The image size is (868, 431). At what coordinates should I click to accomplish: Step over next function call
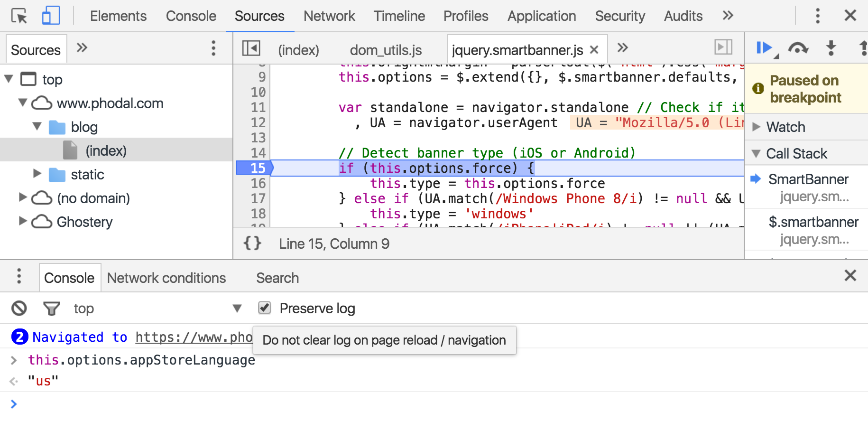[x=798, y=48]
